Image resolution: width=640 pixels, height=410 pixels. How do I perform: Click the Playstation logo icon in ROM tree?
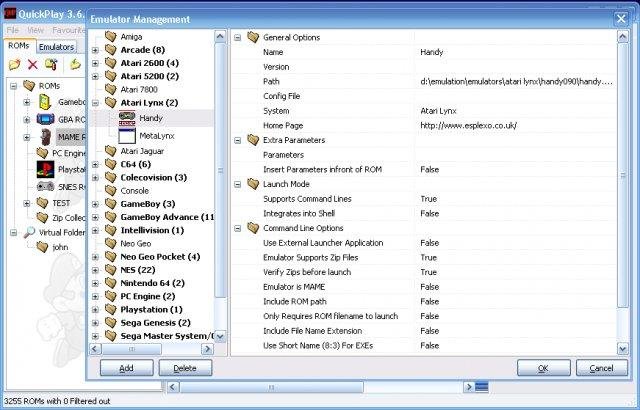click(45, 169)
